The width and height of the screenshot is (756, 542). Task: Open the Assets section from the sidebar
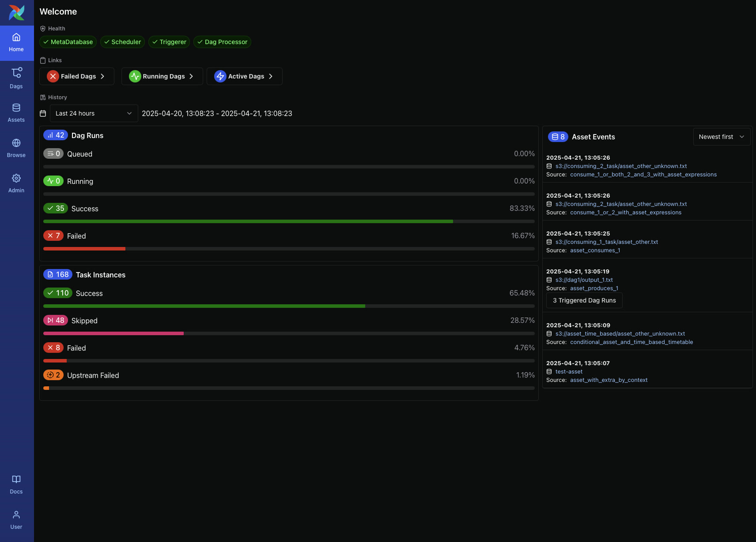(16, 112)
